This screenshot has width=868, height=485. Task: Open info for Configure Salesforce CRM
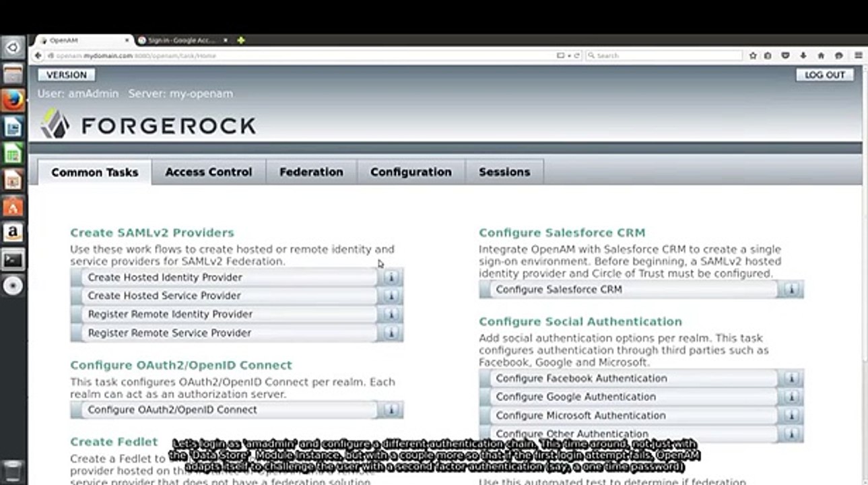(x=791, y=290)
